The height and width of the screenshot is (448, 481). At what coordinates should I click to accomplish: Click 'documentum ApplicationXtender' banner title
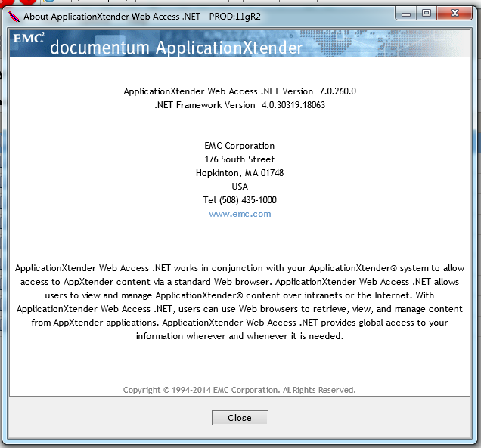[176, 48]
